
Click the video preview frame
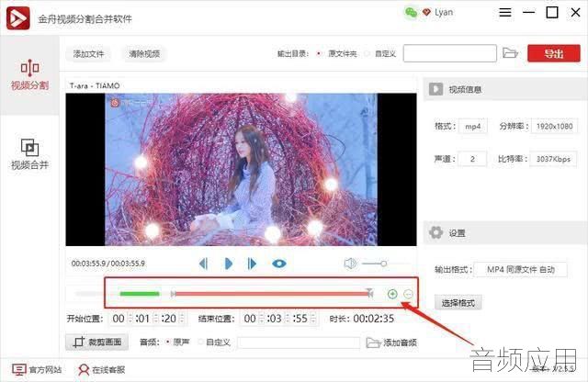click(241, 170)
